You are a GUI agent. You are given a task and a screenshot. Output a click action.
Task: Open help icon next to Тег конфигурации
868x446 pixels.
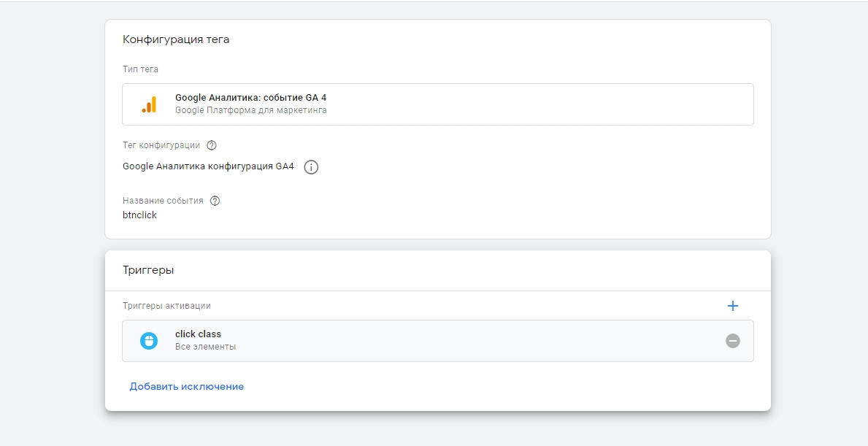coord(212,145)
